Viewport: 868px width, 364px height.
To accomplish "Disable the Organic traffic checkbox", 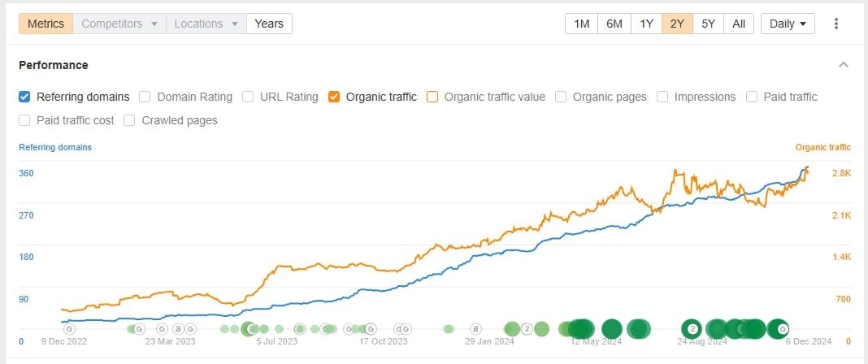I will [x=334, y=97].
